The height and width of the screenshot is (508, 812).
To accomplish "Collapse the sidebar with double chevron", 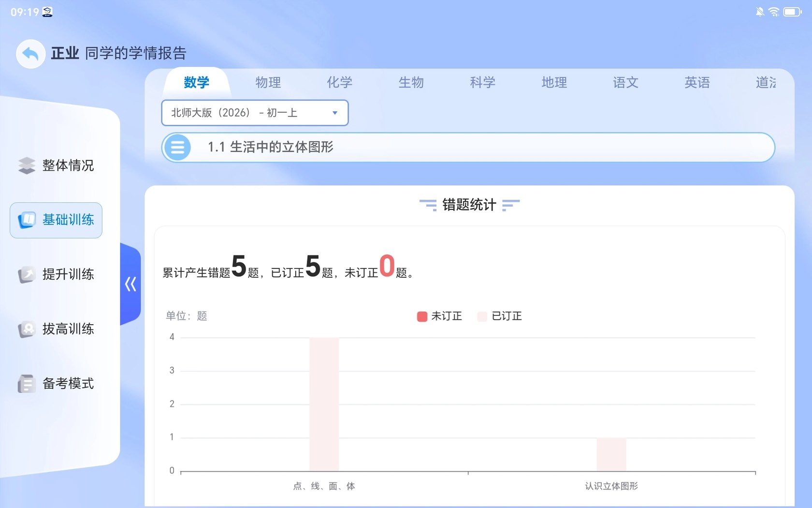I will [130, 284].
